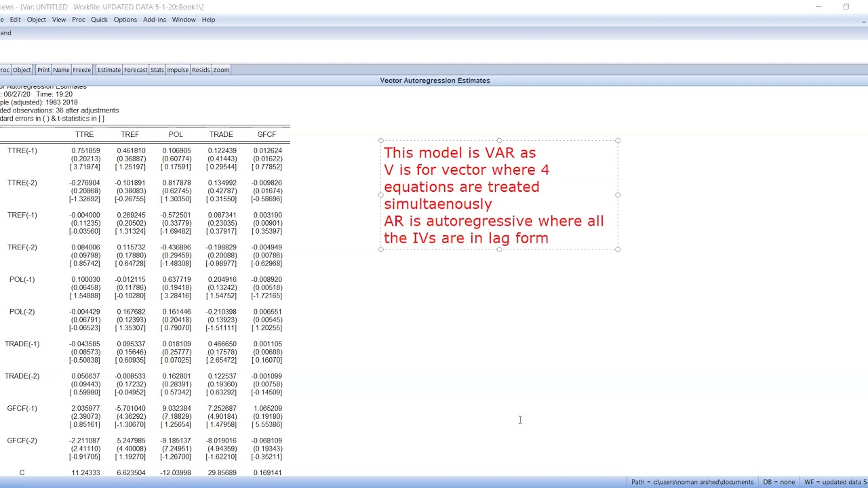This screenshot has height=488, width=868.
Task: Click the Object toolbar button
Action: pos(22,70)
